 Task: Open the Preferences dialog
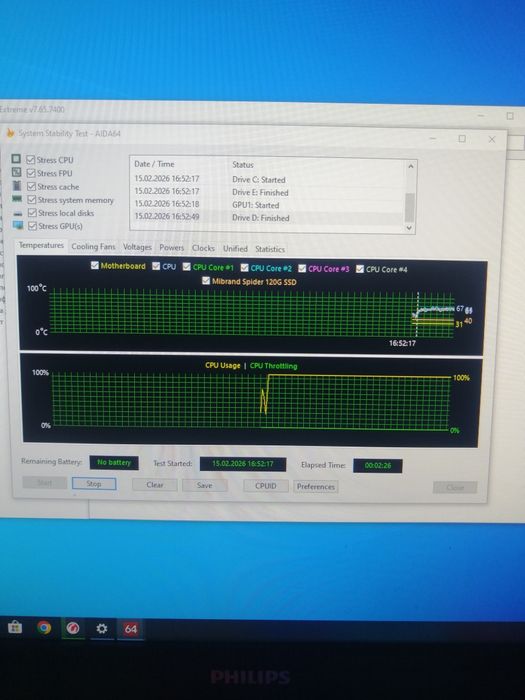click(316, 487)
